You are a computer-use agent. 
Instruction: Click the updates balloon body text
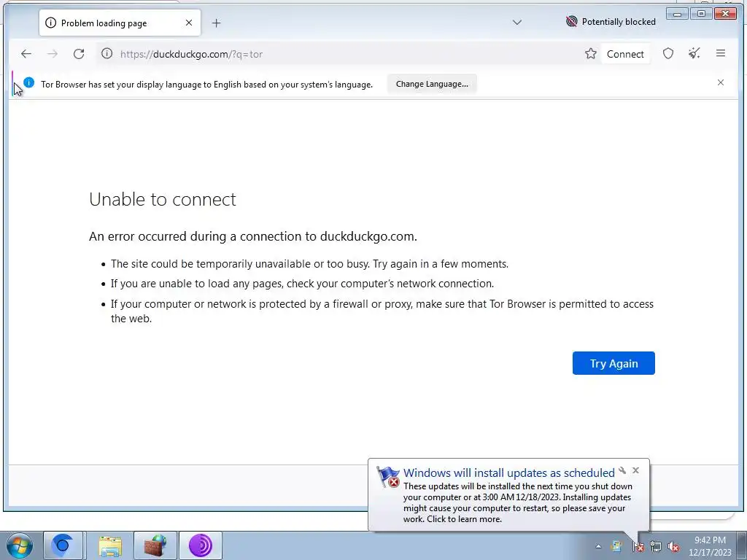pos(518,502)
